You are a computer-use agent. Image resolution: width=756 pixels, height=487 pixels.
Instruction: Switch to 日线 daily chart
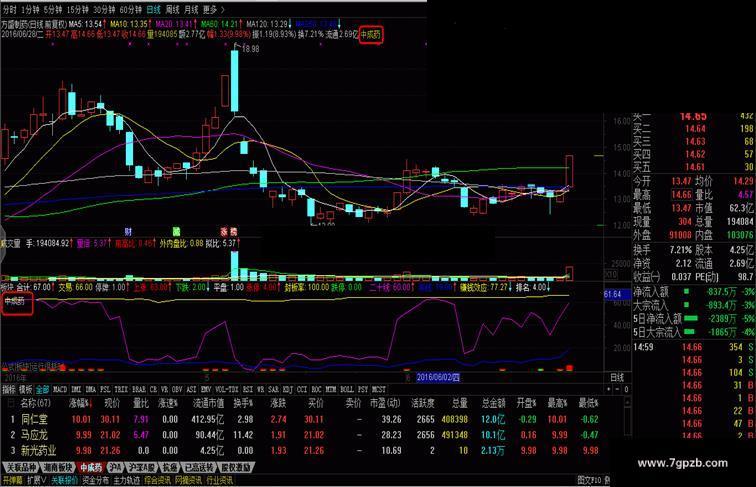click(153, 10)
